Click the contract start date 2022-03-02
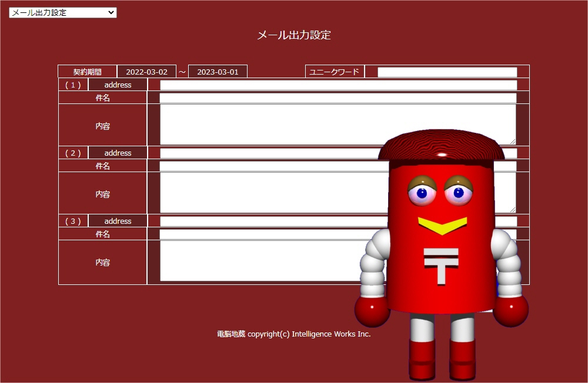Viewport: 588px width, 383px height. [146, 72]
